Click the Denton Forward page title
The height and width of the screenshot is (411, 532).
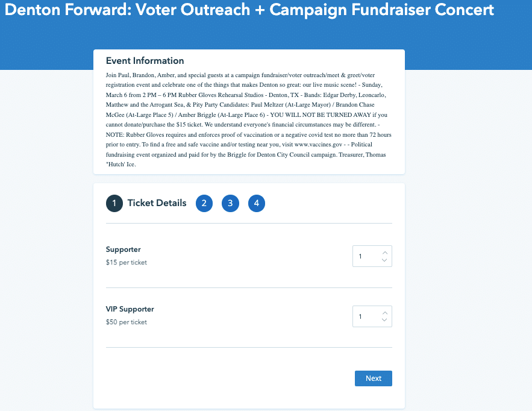247,10
